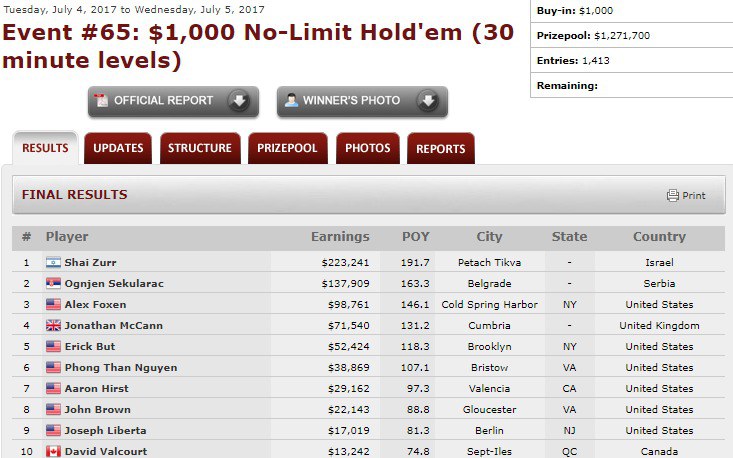This screenshot has height=458, width=733.
Task: Sort the table by POY column
Action: [415, 237]
